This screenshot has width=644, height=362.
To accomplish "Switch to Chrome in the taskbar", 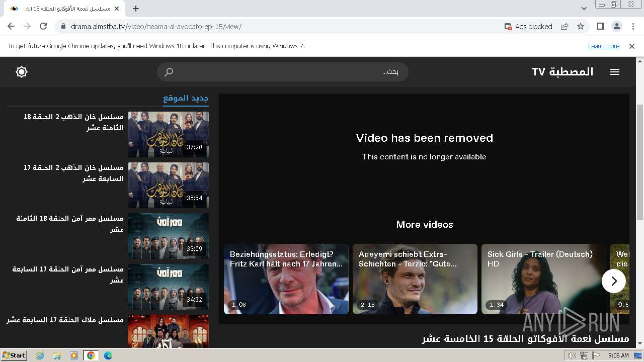I will coord(91,355).
